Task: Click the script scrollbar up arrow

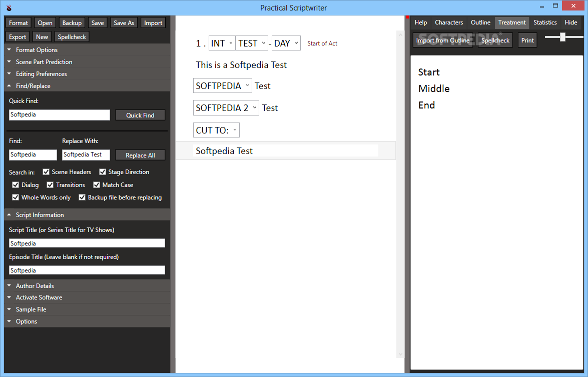Action: 400,35
